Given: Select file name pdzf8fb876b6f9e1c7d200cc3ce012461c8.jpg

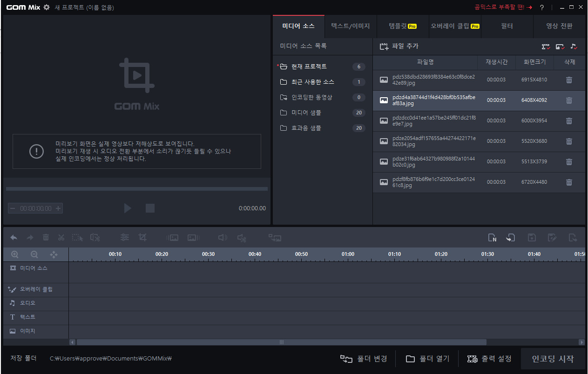Looking at the screenshot, I should 434,182.
